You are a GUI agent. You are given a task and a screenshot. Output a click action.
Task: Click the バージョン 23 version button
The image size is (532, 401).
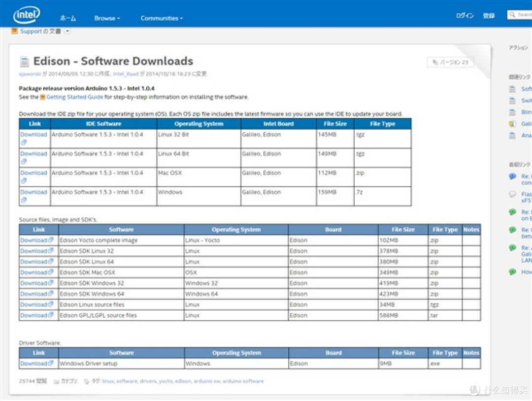(450, 62)
